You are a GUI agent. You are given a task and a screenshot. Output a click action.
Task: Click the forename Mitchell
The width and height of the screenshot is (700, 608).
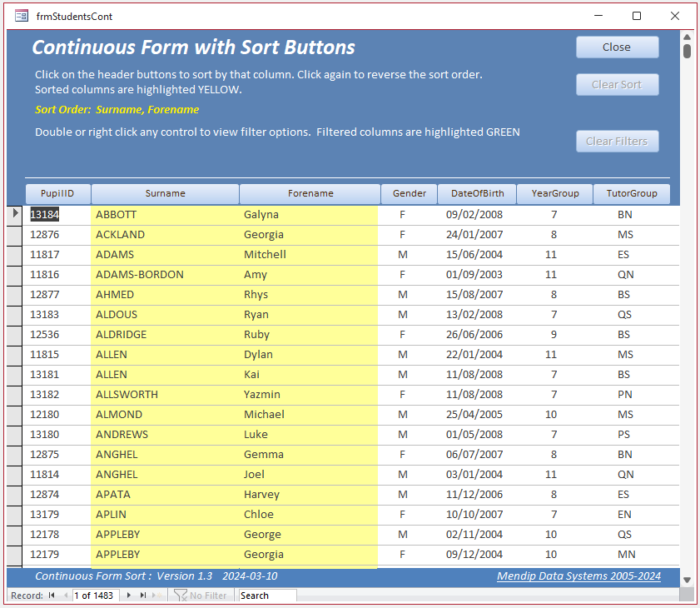265,254
